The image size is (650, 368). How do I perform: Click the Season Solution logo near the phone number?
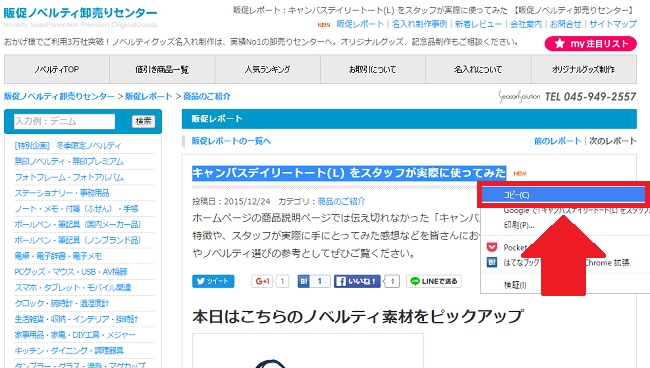click(519, 97)
